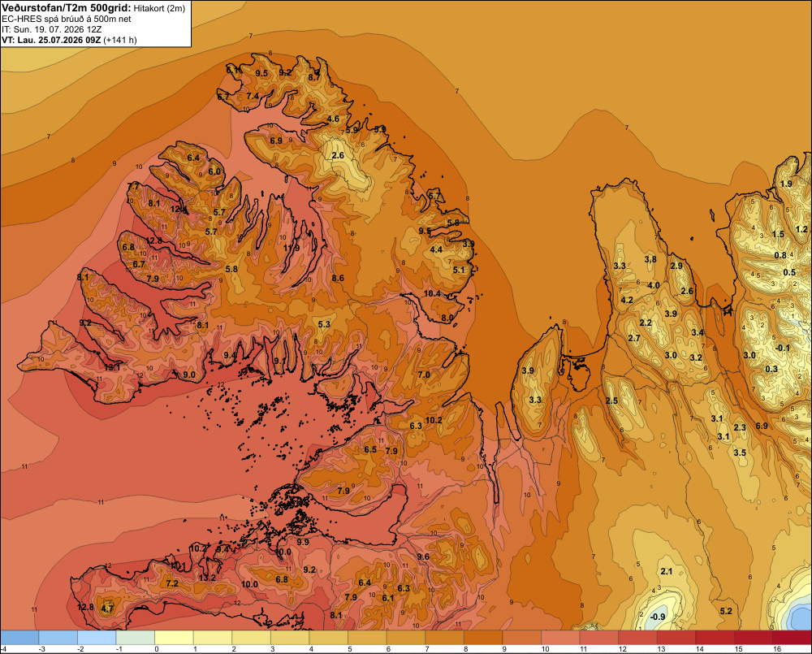Click the 2.1 temperature value

click(x=666, y=571)
